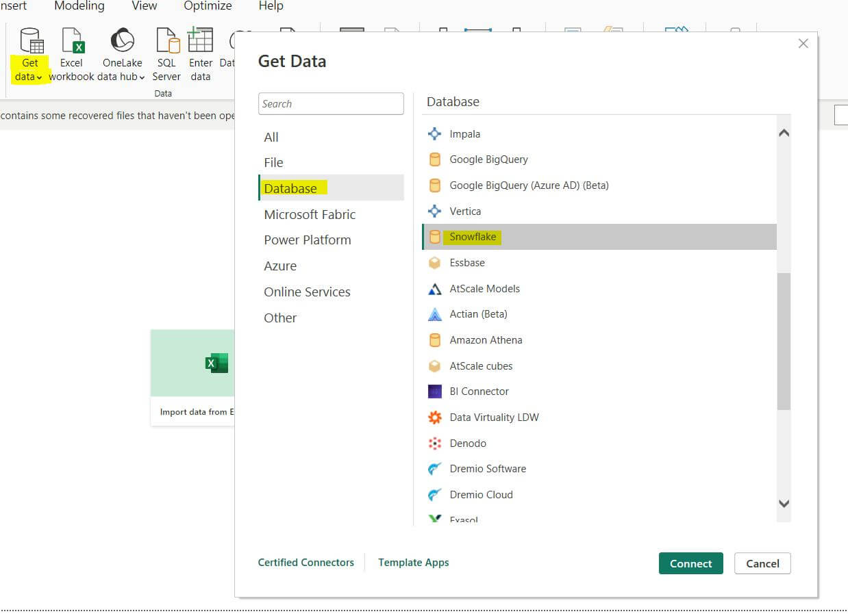This screenshot has width=848, height=616.
Task: Click the BI Connector text label
Action: 479,392
